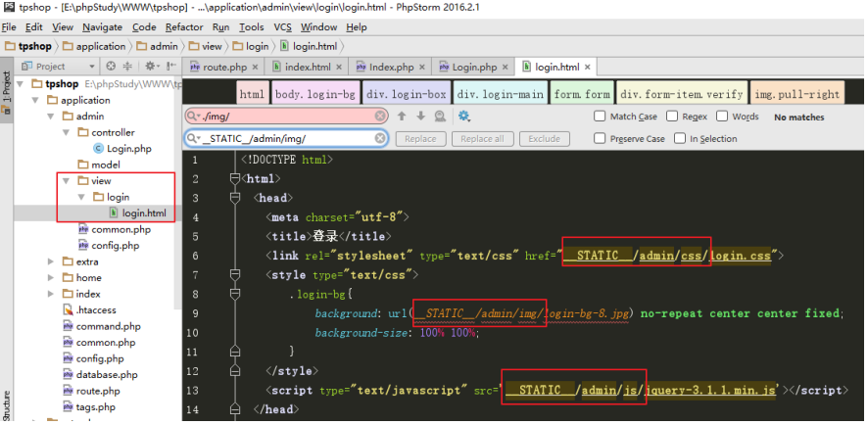Click the fold end marker on closing style line
This screenshot has height=425, width=868.
pyautogui.click(x=235, y=371)
